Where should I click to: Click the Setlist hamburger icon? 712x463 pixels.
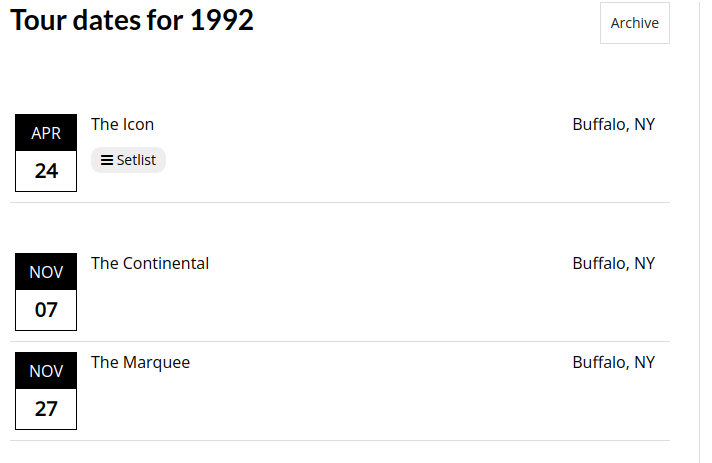point(107,160)
